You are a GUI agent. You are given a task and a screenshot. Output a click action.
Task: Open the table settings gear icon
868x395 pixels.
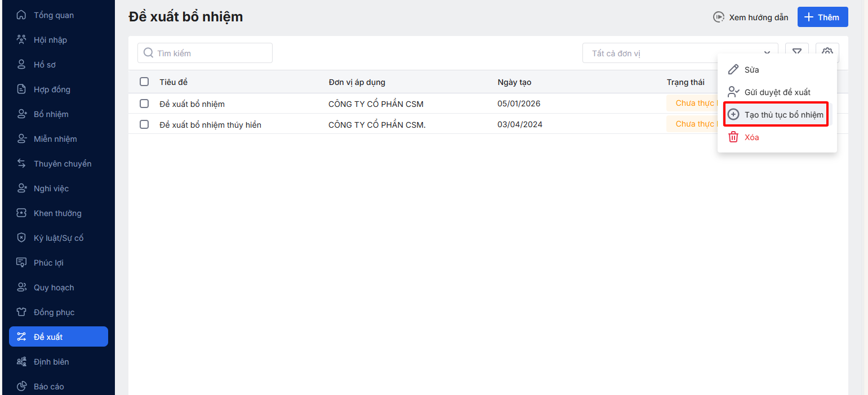[x=827, y=52]
